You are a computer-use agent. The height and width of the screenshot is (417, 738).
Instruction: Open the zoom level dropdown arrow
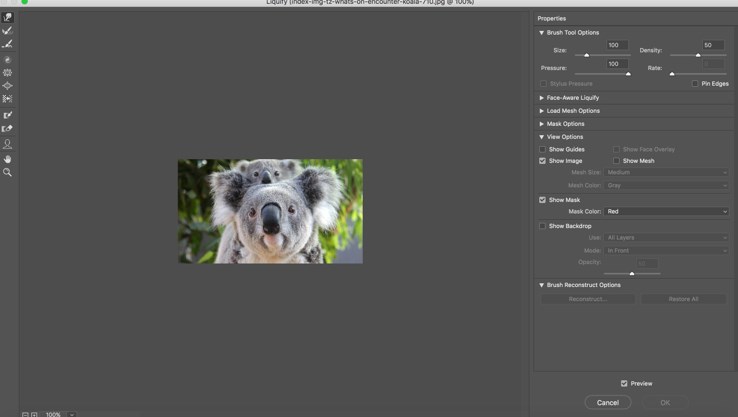point(72,414)
